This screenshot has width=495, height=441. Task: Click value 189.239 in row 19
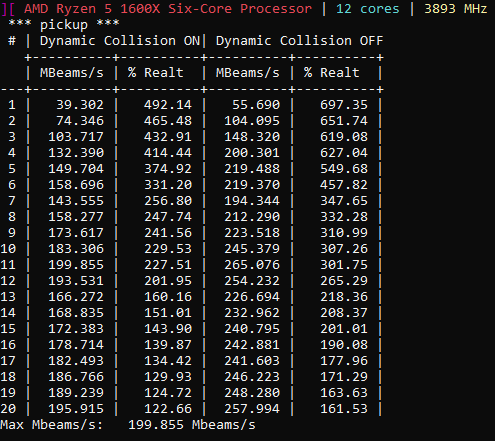76,393
